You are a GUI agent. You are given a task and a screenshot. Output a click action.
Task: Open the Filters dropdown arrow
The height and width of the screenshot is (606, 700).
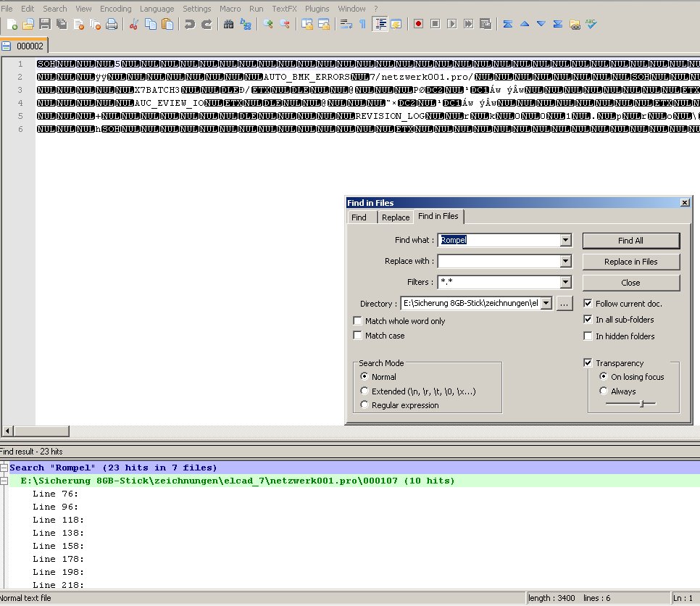(566, 282)
